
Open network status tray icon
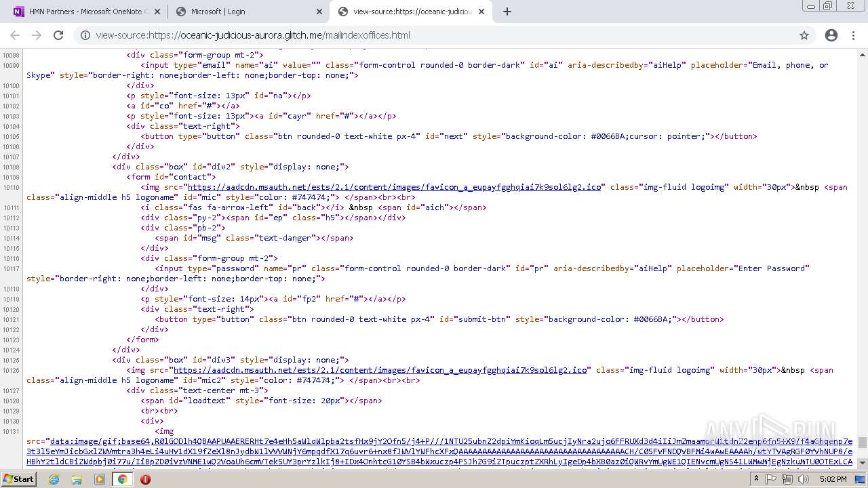(787, 479)
